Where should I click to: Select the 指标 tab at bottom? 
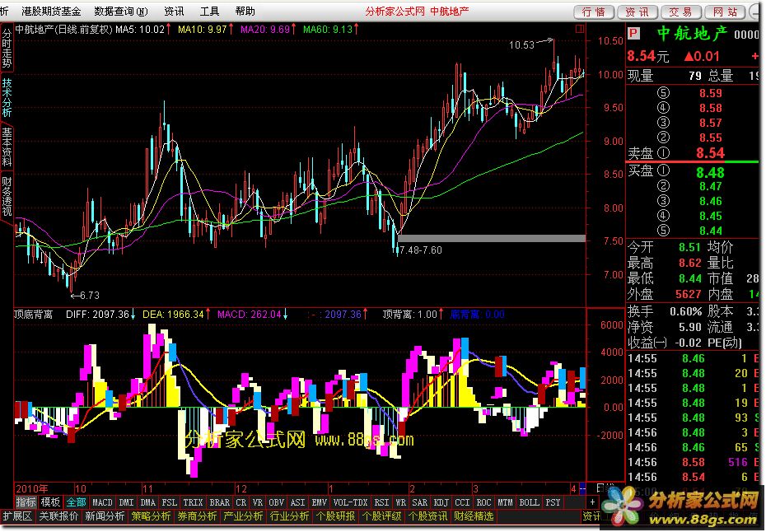(x=26, y=502)
